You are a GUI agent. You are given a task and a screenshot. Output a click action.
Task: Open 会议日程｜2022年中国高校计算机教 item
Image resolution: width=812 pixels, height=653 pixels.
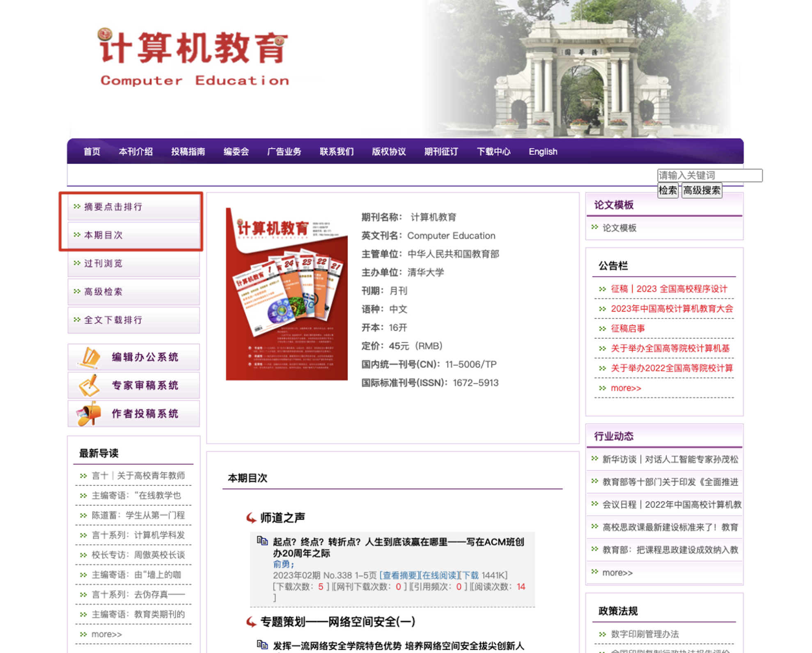click(x=672, y=504)
